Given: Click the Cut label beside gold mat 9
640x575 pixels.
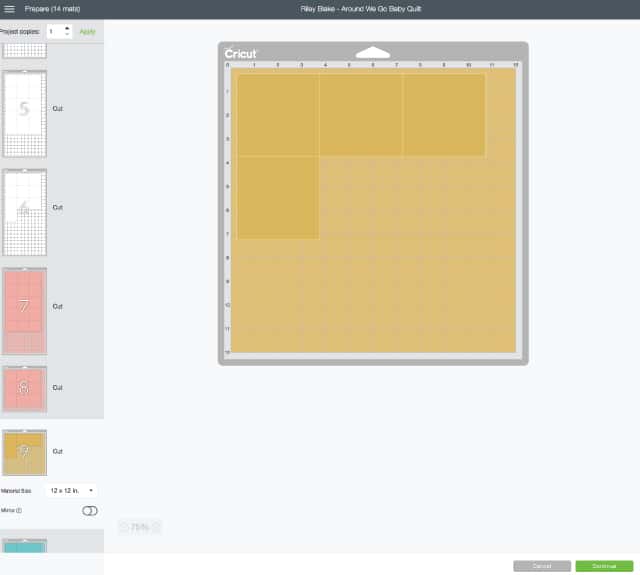Looking at the screenshot, I should [x=58, y=451].
